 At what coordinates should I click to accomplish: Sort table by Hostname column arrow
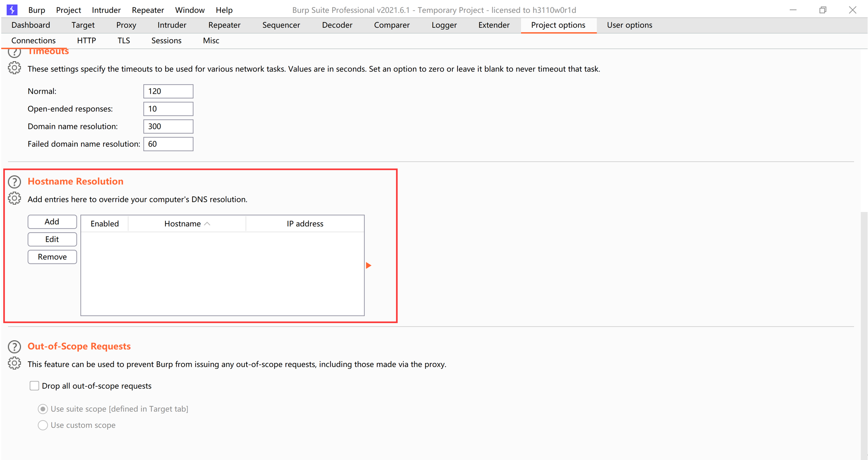tap(207, 224)
